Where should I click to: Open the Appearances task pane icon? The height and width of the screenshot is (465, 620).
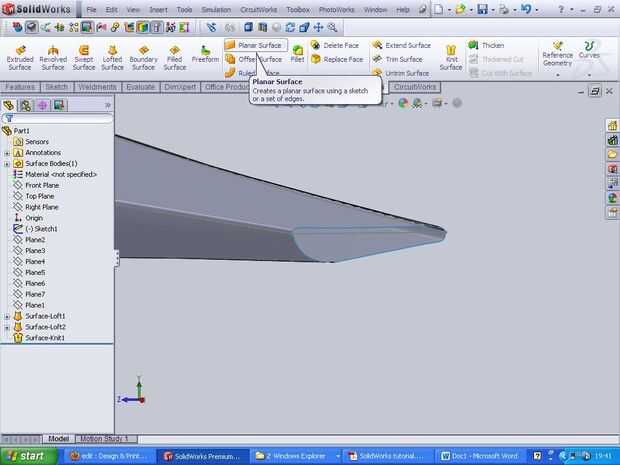click(612, 197)
